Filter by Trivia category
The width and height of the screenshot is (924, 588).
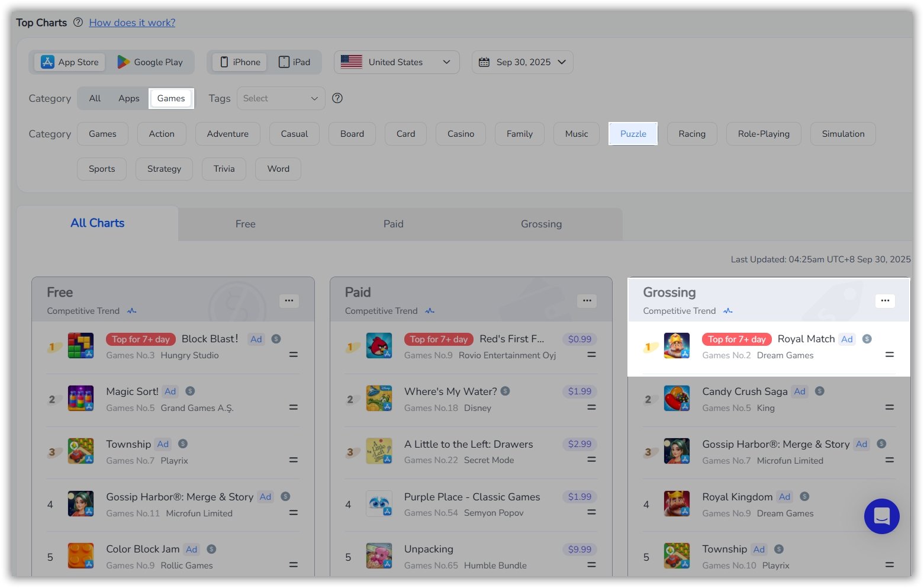(224, 169)
